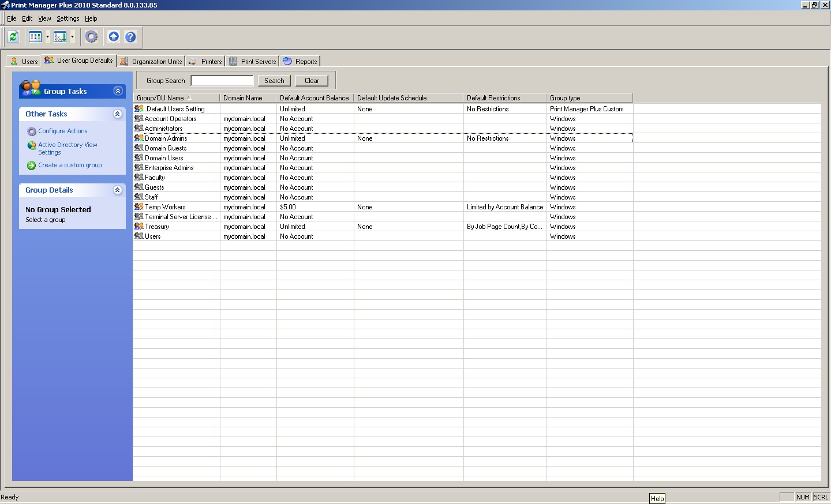Sort by Default Restrictions column header
The height and width of the screenshot is (504, 831).
pos(505,98)
